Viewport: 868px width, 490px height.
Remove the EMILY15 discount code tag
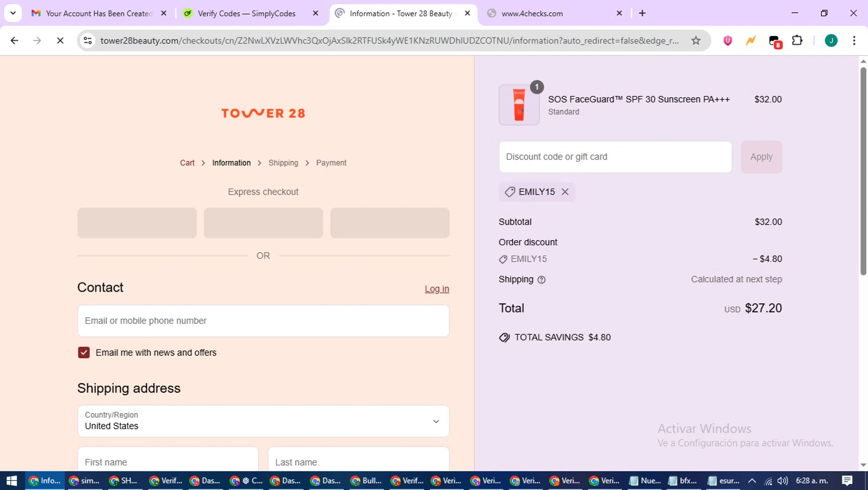(565, 192)
